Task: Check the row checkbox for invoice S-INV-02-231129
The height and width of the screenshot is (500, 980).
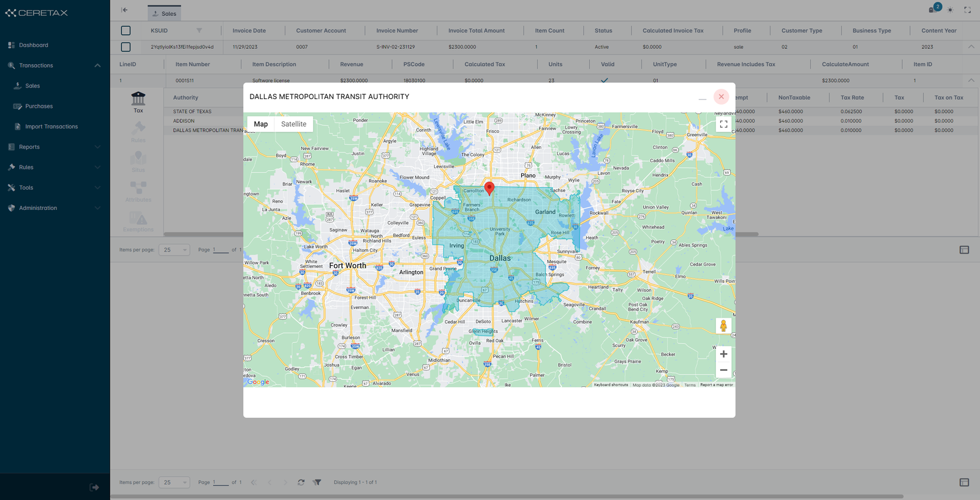Action: [126, 47]
